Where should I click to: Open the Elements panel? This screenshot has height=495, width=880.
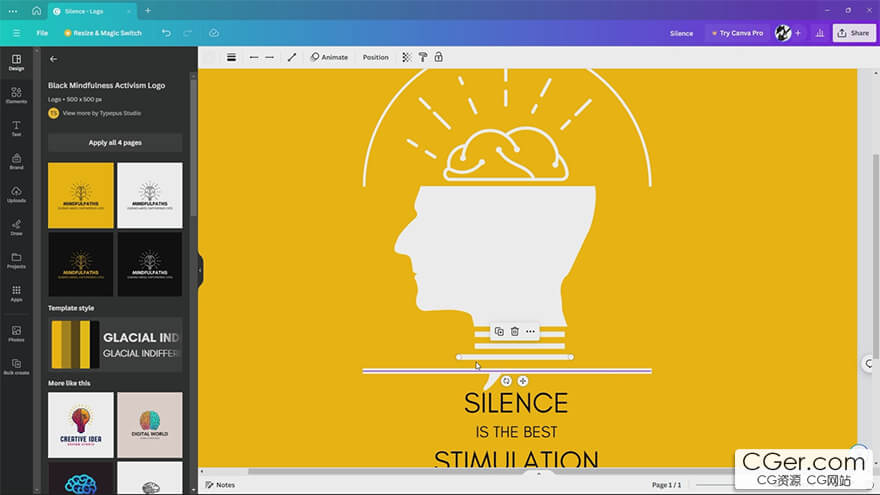pyautogui.click(x=16, y=95)
